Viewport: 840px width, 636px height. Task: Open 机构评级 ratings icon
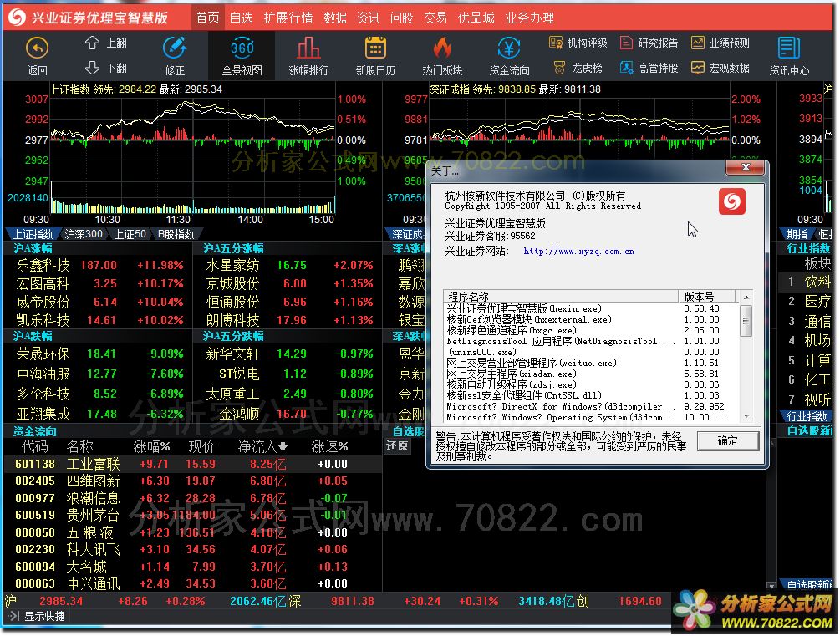[x=556, y=43]
